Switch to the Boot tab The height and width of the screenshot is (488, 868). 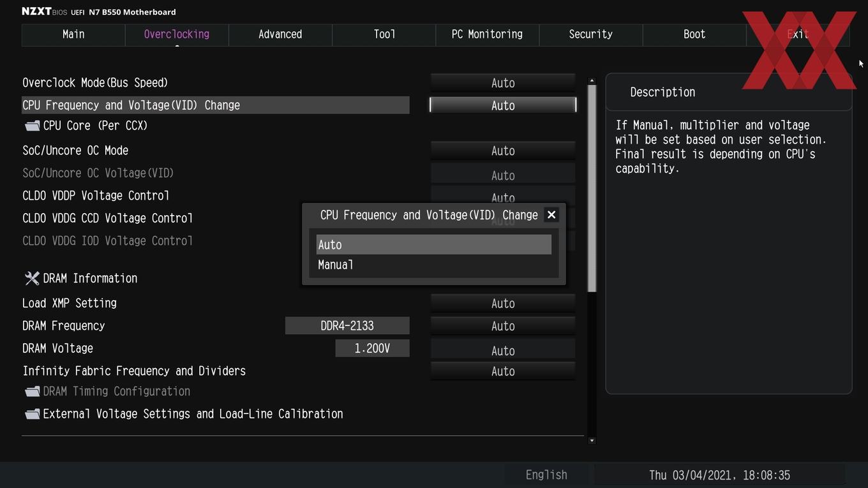(x=694, y=34)
